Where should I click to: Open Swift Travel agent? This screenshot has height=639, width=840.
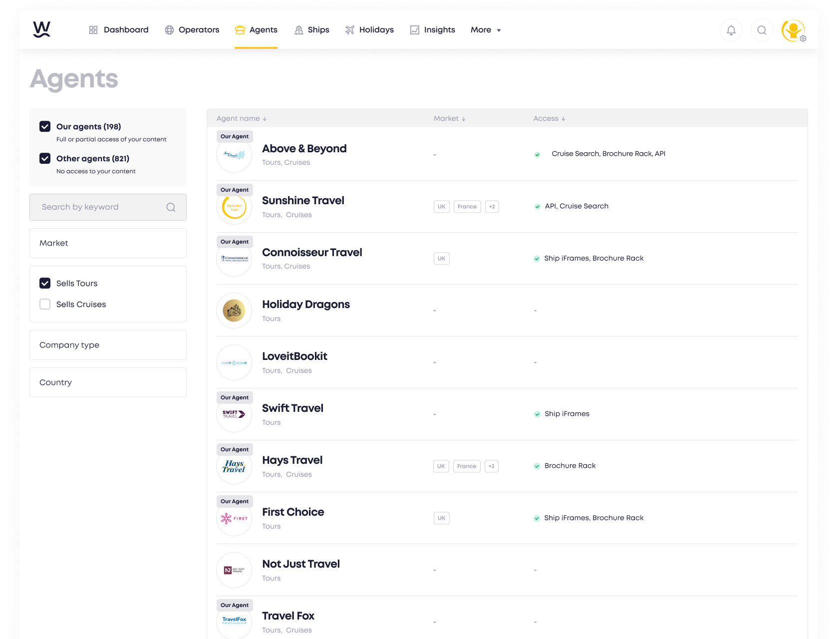(x=292, y=408)
